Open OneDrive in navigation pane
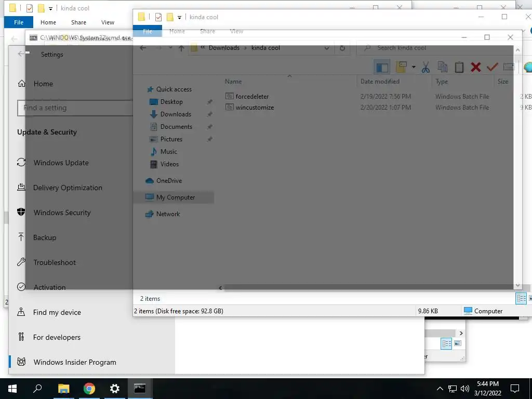 pyautogui.click(x=169, y=181)
